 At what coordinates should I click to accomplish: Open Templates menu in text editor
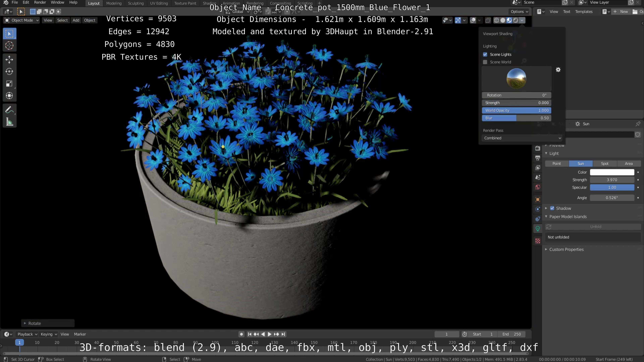point(584,12)
